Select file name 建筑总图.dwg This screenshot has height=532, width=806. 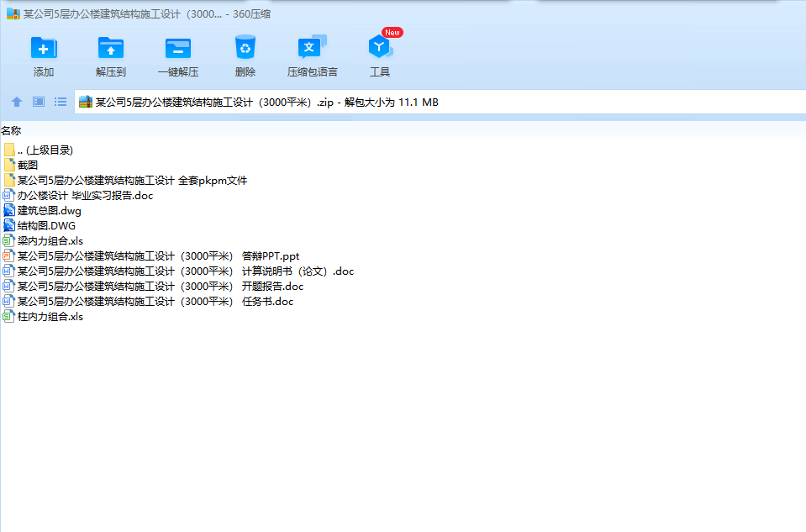coord(50,211)
